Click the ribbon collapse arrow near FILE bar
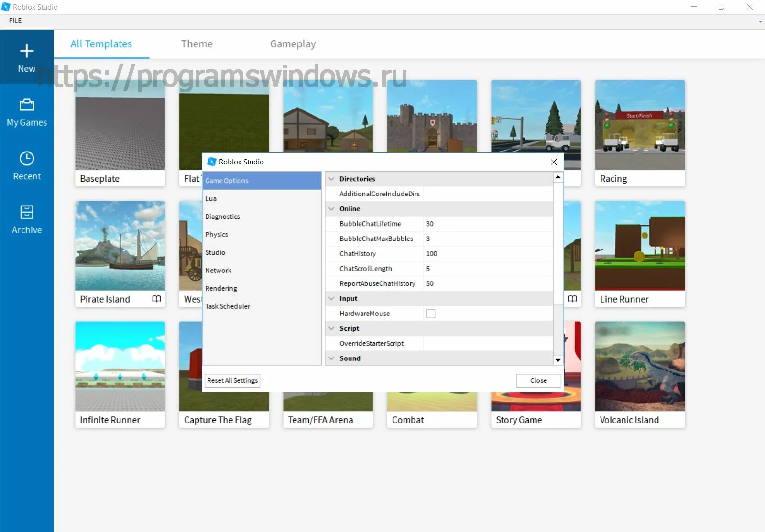Image resolution: width=765 pixels, height=532 pixels. [760, 22]
